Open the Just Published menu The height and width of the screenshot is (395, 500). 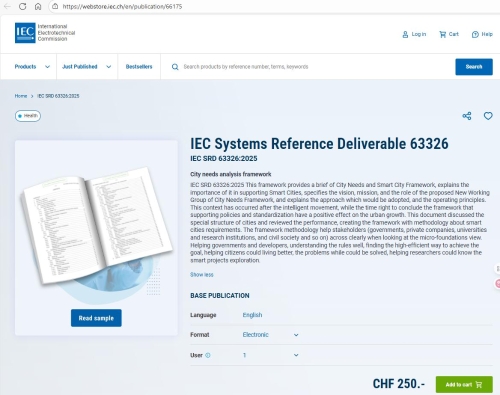(x=80, y=67)
